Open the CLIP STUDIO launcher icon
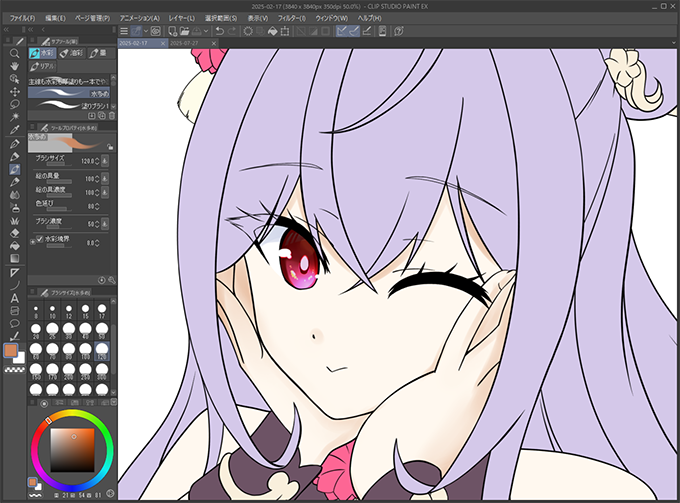This screenshot has height=503, width=680. [x=156, y=31]
